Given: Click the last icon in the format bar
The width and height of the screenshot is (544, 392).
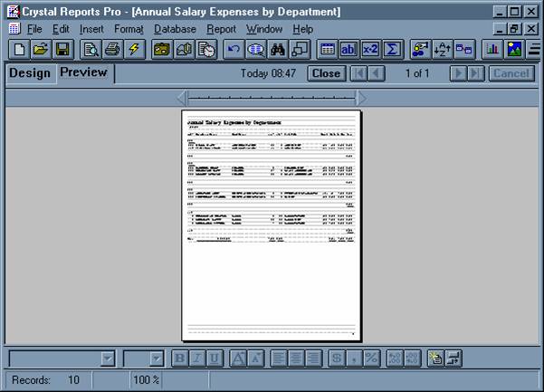Looking at the screenshot, I should [x=453, y=359].
